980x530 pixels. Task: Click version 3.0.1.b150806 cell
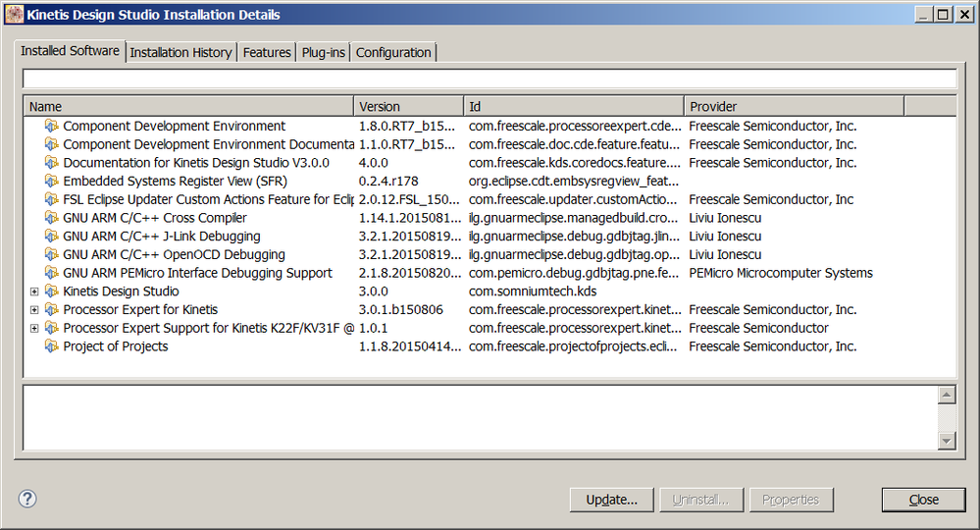pyautogui.click(x=400, y=310)
